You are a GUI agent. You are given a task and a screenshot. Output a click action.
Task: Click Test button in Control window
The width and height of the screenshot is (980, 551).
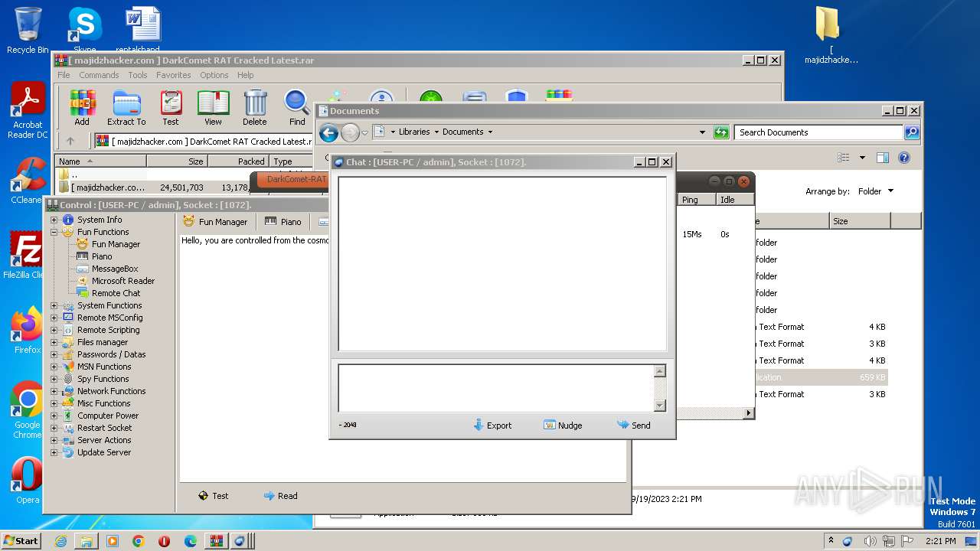(213, 496)
